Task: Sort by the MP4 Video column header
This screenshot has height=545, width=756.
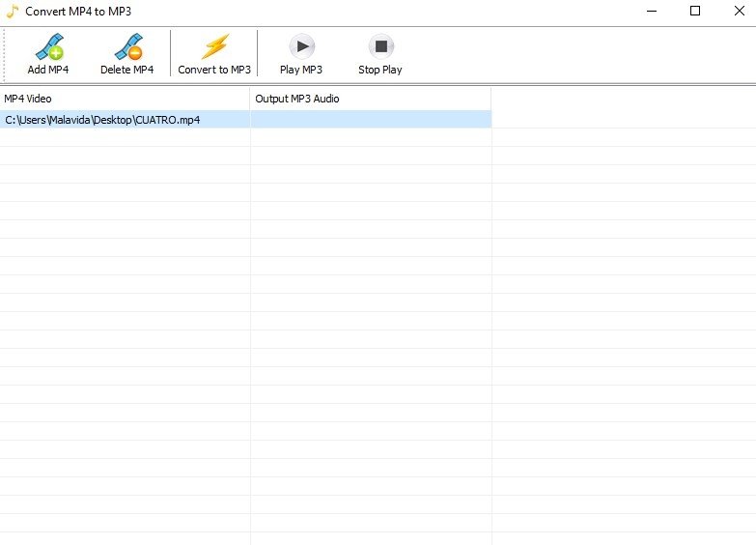Action: (125, 99)
